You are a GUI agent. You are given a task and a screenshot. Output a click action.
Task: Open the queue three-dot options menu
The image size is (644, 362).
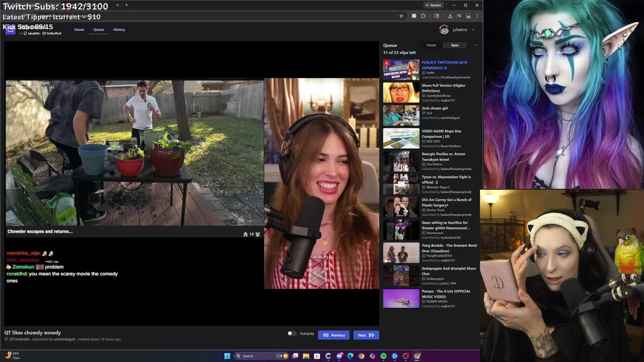point(475,45)
